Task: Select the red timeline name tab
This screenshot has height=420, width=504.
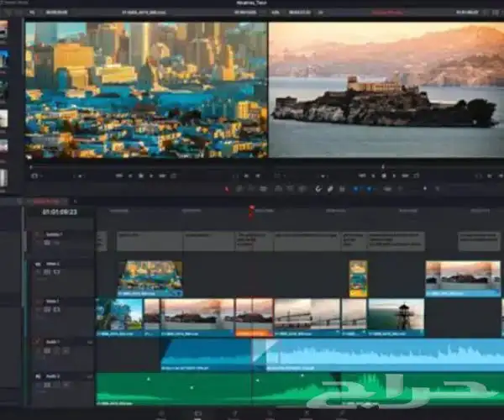Action: click(x=47, y=202)
